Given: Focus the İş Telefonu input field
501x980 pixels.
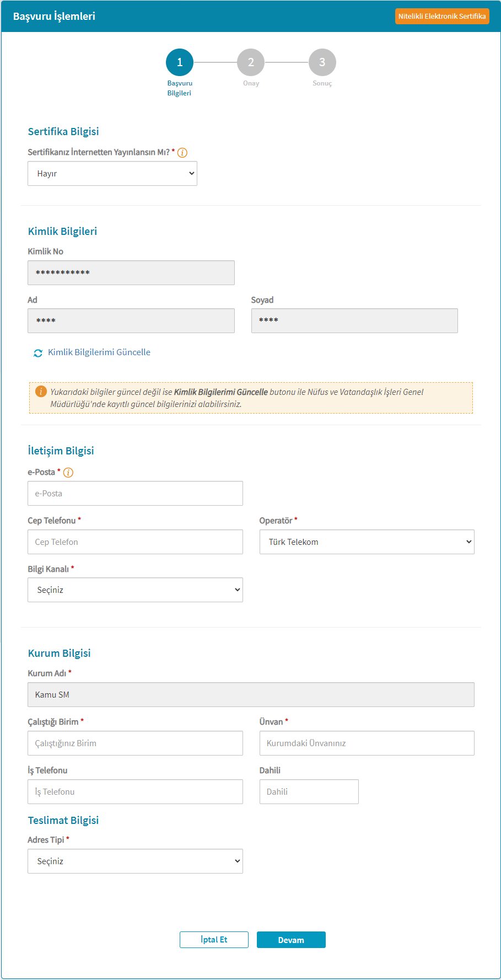Looking at the screenshot, I should point(135,791).
